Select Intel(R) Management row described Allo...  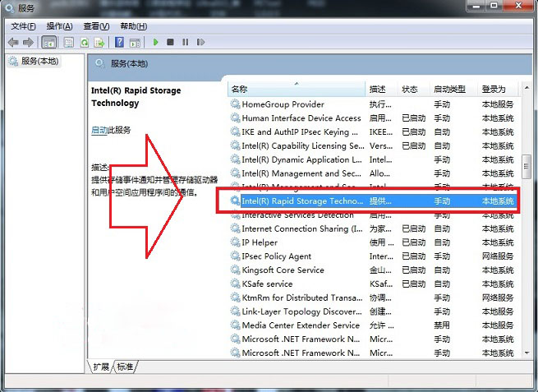(372, 173)
